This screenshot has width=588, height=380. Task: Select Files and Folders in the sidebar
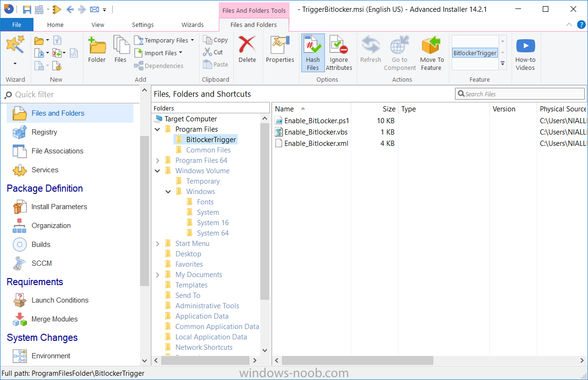pos(70,113)
